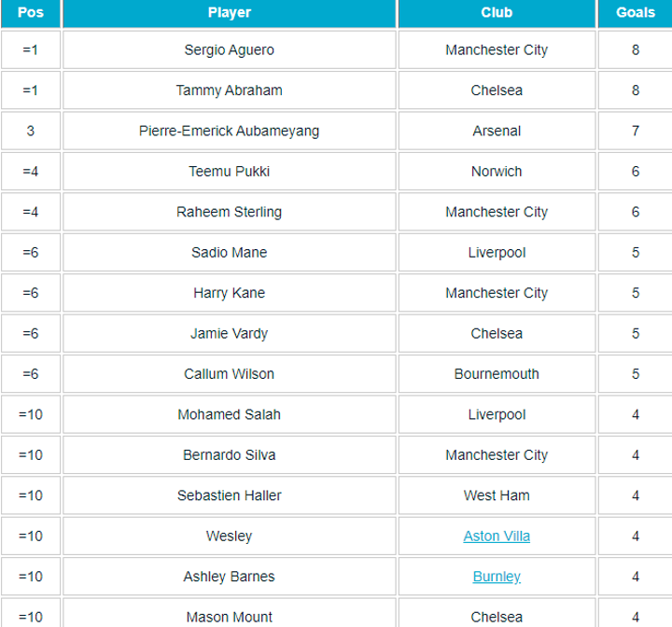Click the Club column header
Screen dimensions: 672x627
(497, 13)
